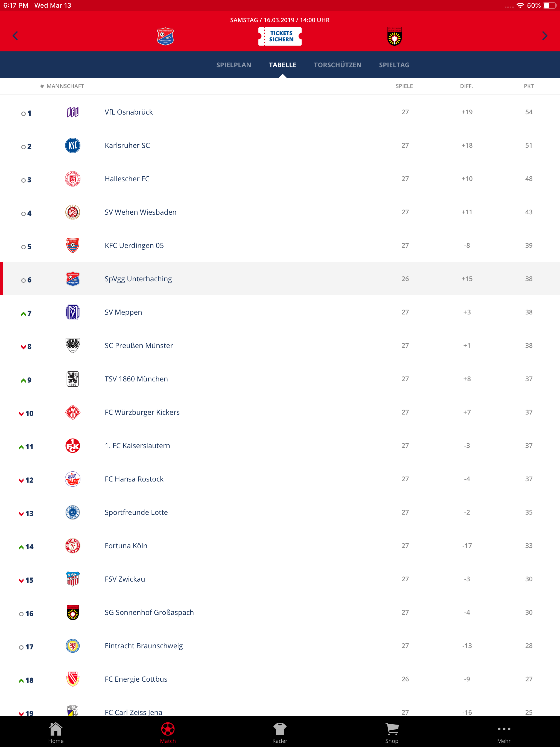Image resolution: width=560 pixels, height=747 pixels.
Task: Open the SpVgg Unterhaching table row
Action: [280, 279]
